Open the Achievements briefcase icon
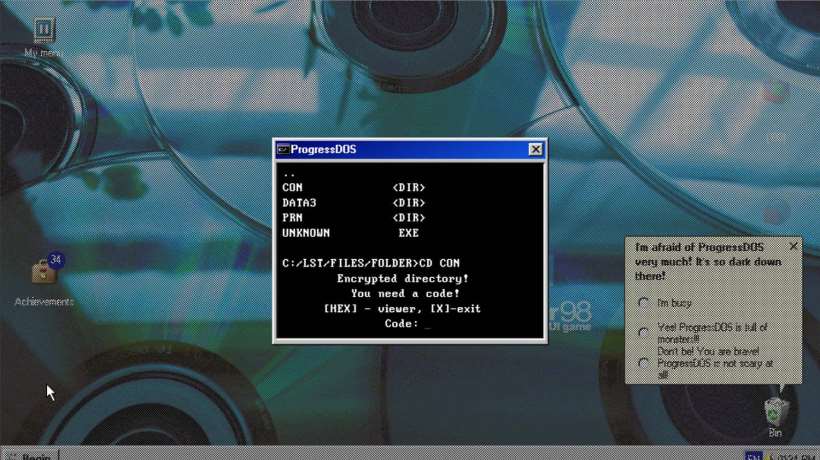This screenshot has height=460, width=820. click(x=44, y=272)
